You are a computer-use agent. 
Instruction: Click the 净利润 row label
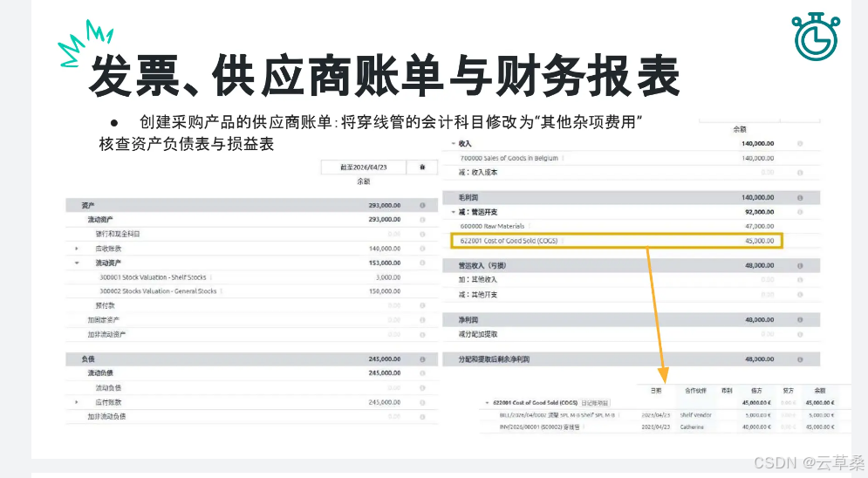[468, 320]
